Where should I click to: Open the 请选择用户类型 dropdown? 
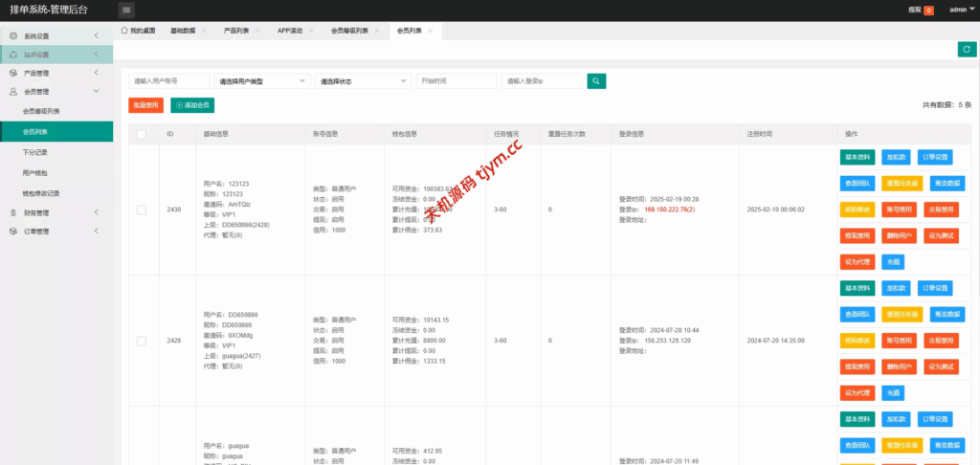(x=262, y=81)
